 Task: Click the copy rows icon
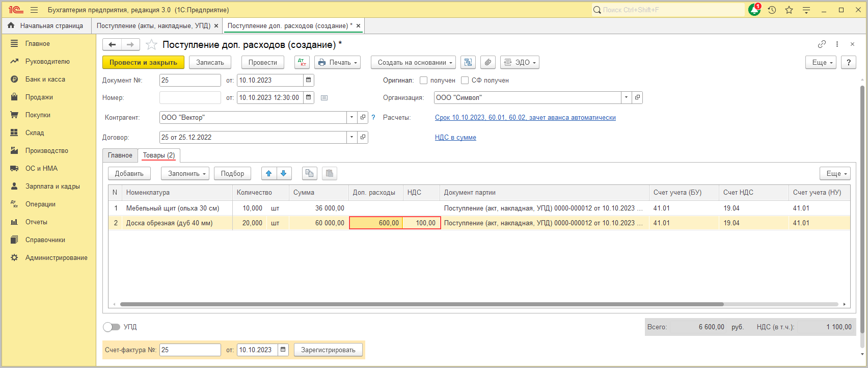309,173
